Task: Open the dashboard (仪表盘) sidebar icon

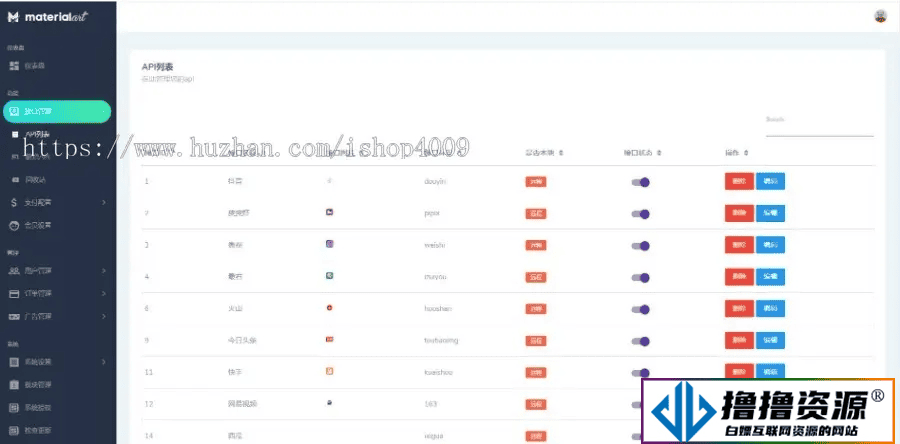Action: tap(14, 66)
